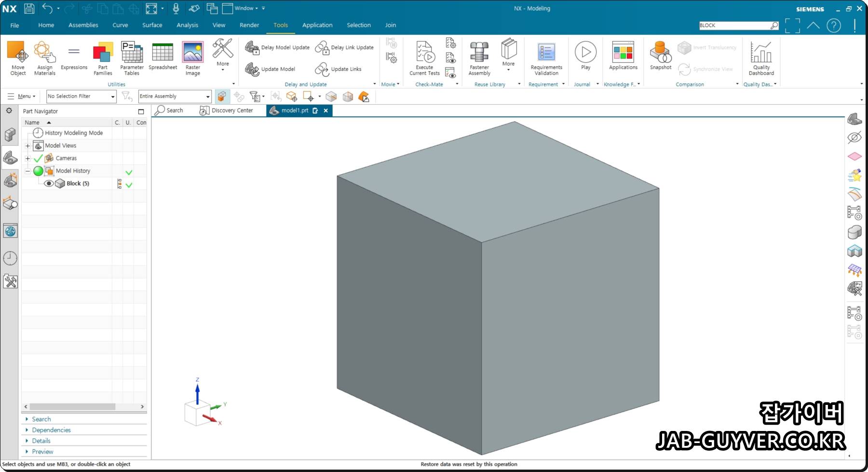Open the Utilities More dropdown
This screenshot has height=472, width=868.
click(x=223, y=55)
